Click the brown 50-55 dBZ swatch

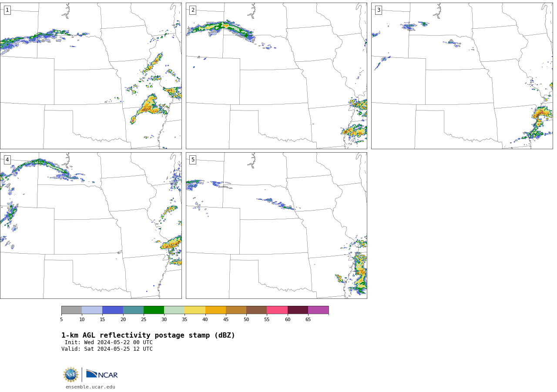(256, 310)
